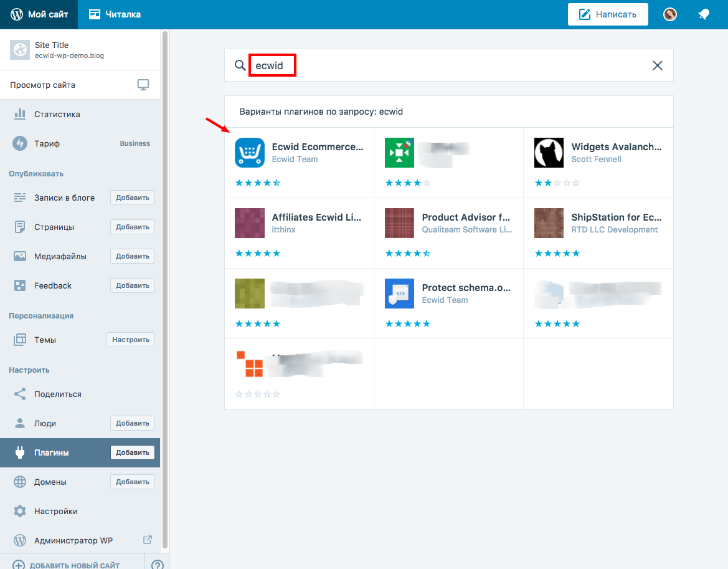This screenshot has height=569, width=728.
Task: Click Добавить next to Медиафайлы
Action: 132,256
